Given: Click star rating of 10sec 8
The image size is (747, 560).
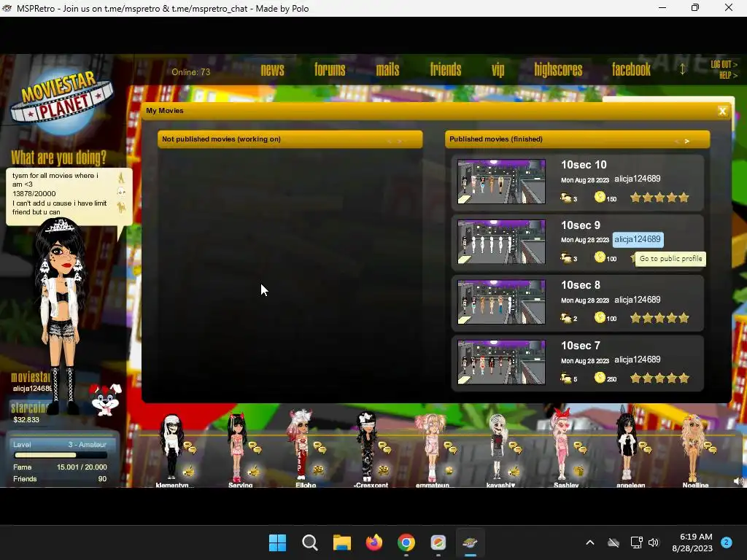Looking at the screenshot, I should coord(659,318).
